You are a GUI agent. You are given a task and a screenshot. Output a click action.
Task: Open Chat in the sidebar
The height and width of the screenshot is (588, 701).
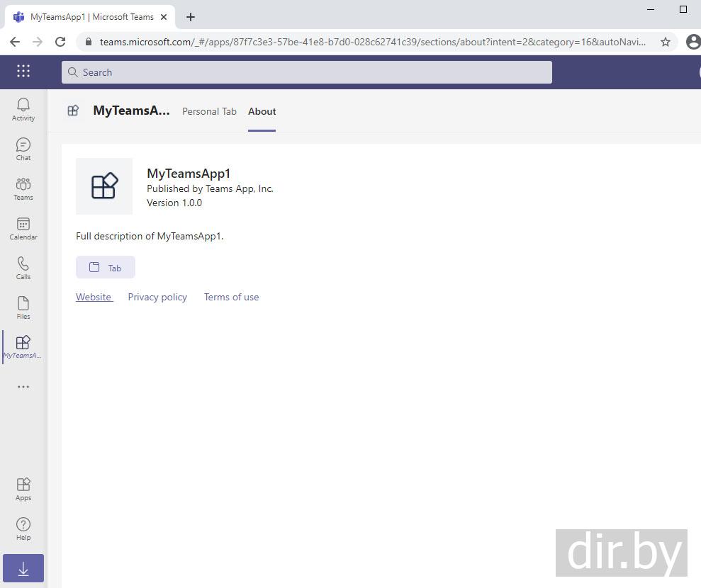click(x=23, y=149)
